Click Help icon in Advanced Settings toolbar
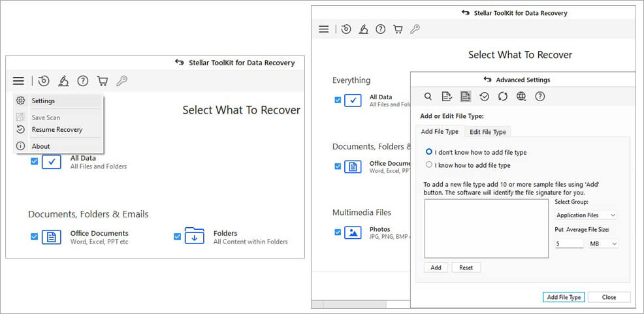Viewport: 644px width, 314px height. pos(539,97)
